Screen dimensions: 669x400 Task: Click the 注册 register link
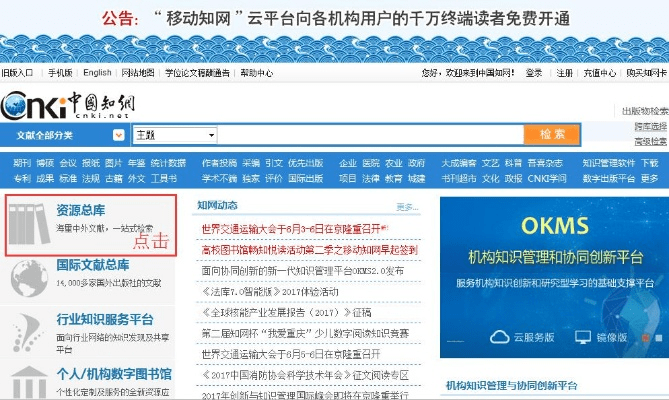point(564,73)
